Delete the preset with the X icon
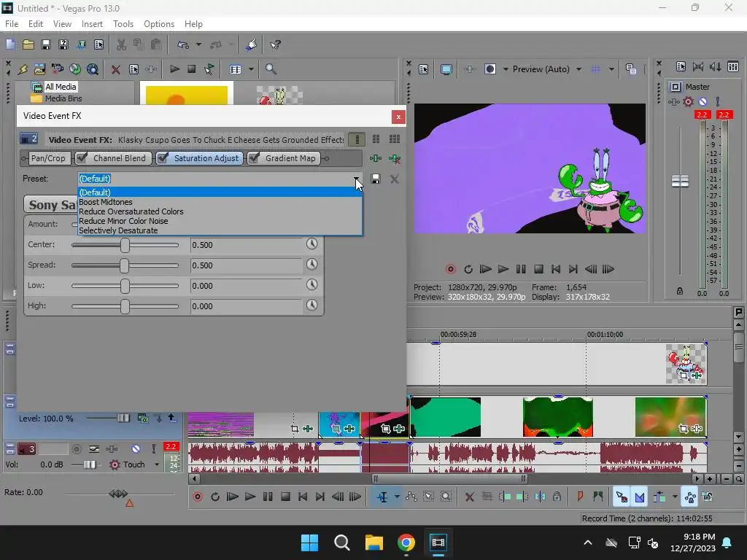747x560 pixels. click(x=394, y=179)
